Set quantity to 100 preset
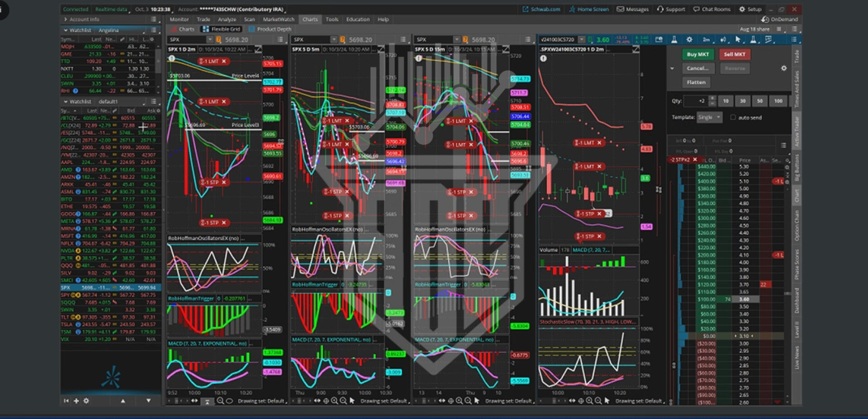Viewport: 868px width, 419px height. (x=778, y=101)
